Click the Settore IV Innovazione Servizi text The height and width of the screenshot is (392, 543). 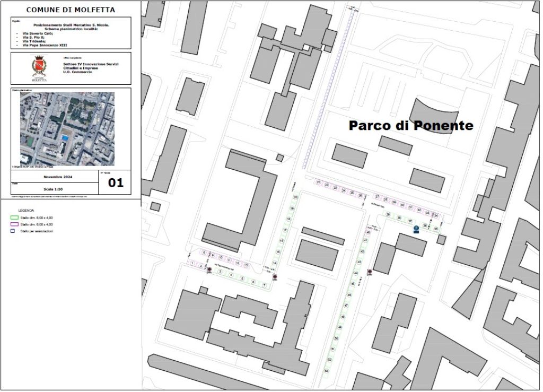pos(90,64)
